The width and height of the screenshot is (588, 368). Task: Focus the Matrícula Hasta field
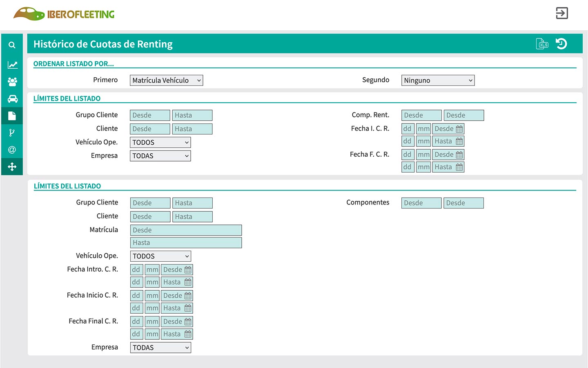pos(186,242)
